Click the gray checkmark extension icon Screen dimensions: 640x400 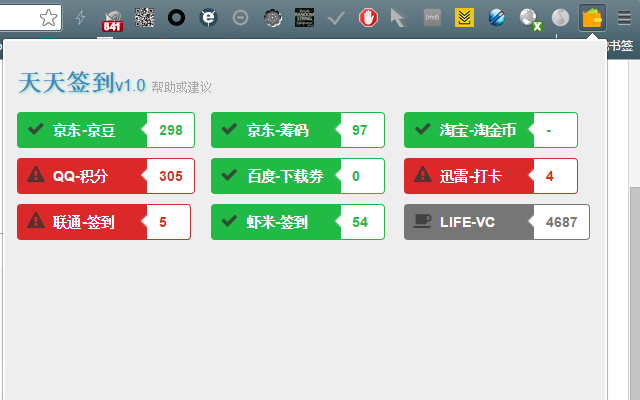(336, 18)
